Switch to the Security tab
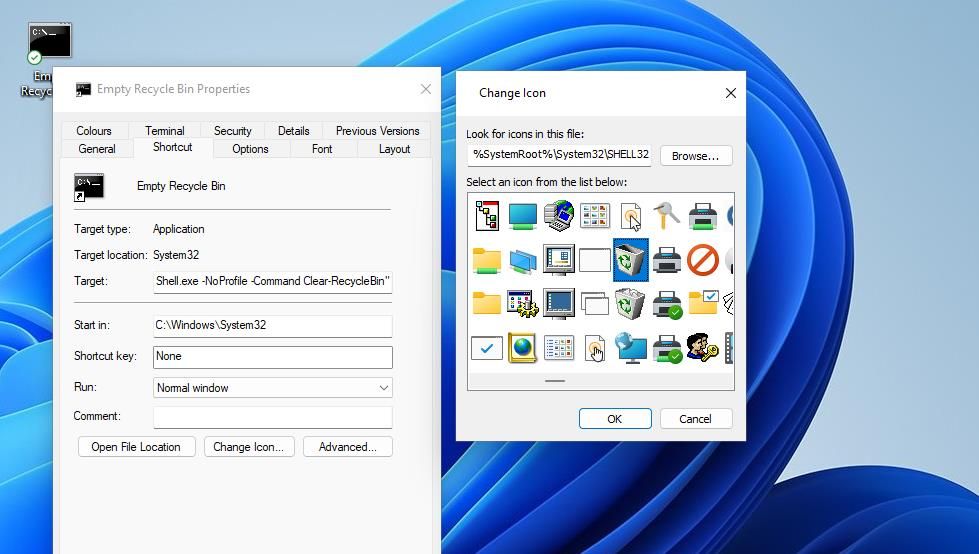The height and width of the screenshot is (554, 979). point(232,131)
